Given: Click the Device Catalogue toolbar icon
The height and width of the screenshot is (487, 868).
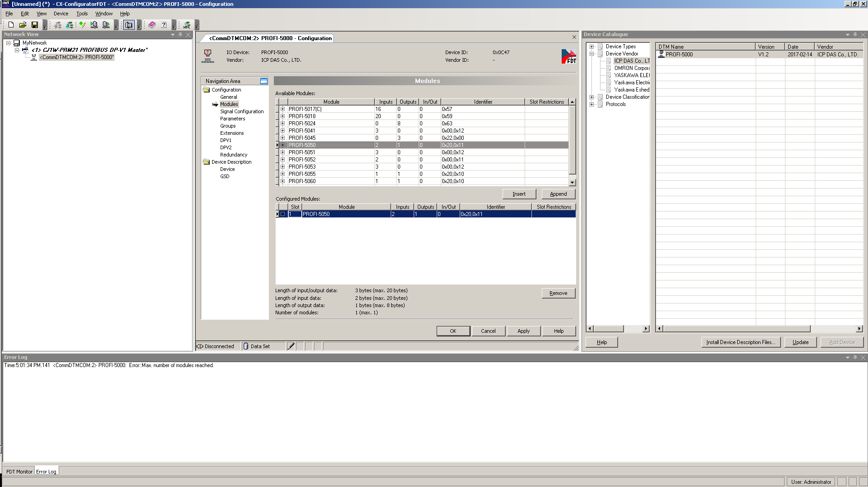Looking at the screenshot, I should tap(129, 25).
